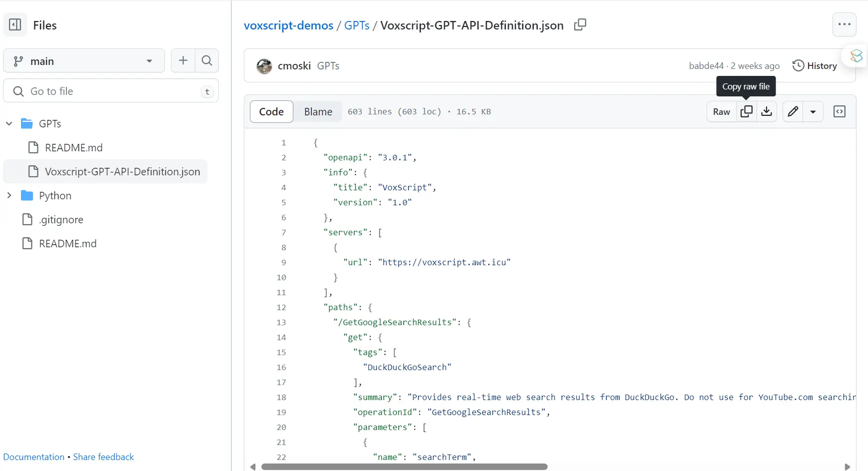Click the scroll-right arrow of code scrollbar
This screenshot has height=471, width=868.
[847, 467]
